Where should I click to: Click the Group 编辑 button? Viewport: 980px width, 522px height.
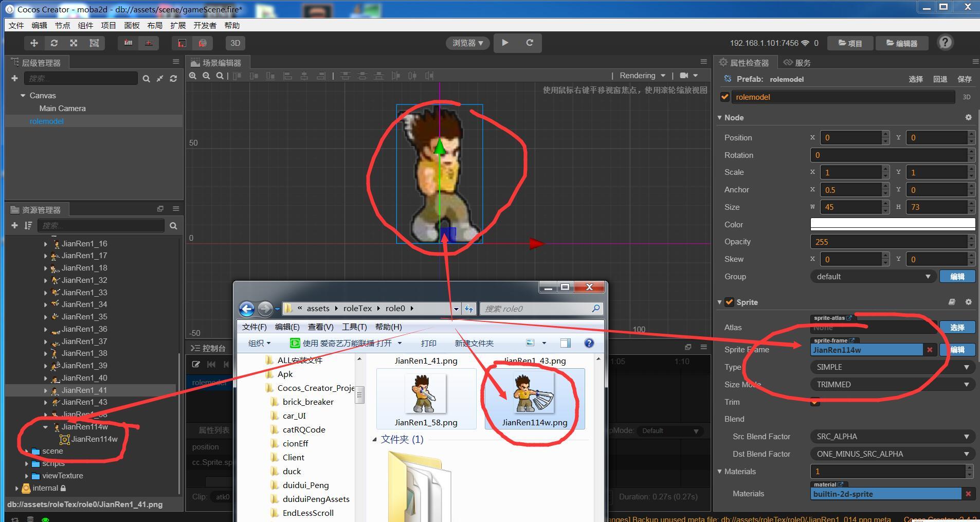pos(957,277)
